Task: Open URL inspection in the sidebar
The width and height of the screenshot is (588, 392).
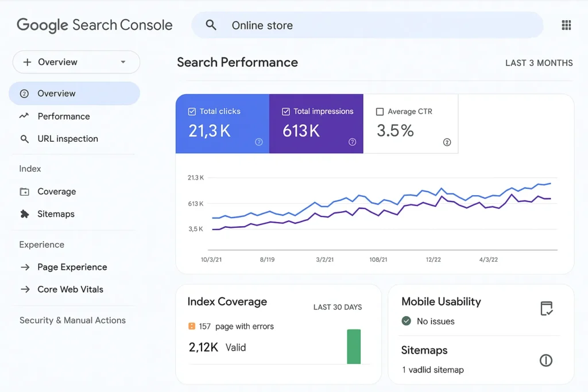Action: pos(68,139)
